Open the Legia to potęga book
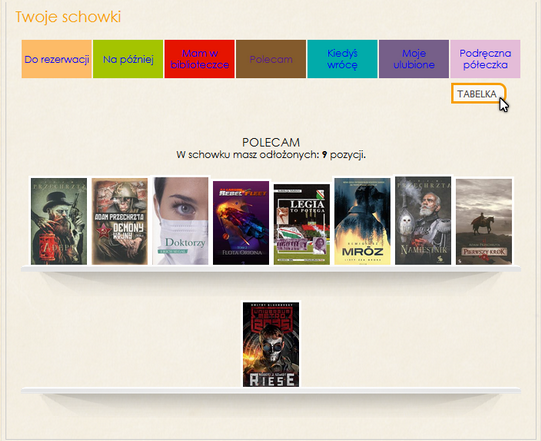The image size is (541, 441). pyautogui.click(x=302, y=224)
